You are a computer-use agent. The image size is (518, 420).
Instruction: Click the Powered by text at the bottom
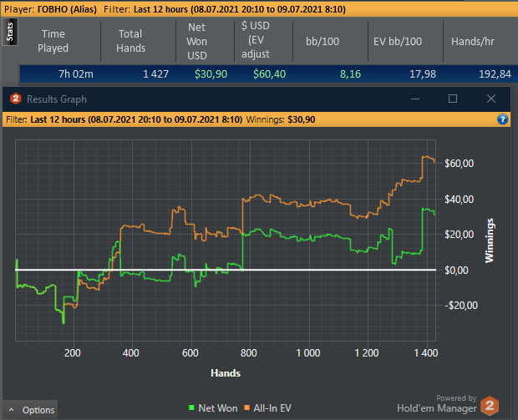point(456,398)
